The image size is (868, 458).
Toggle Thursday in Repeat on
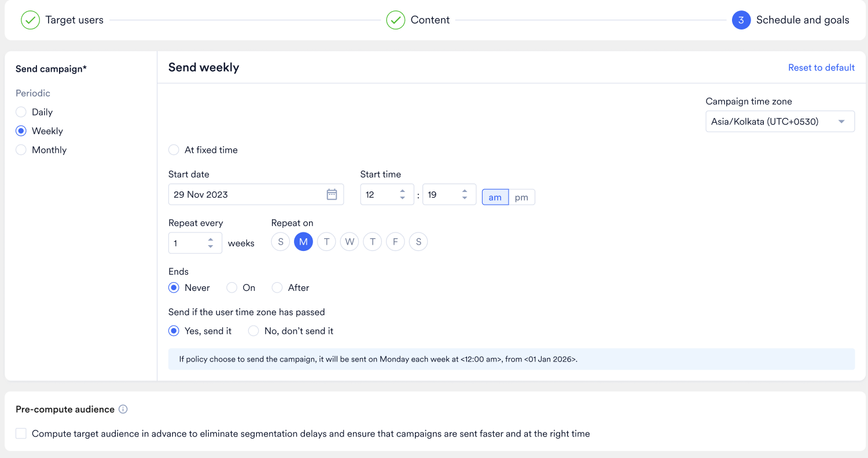(372, 242)
